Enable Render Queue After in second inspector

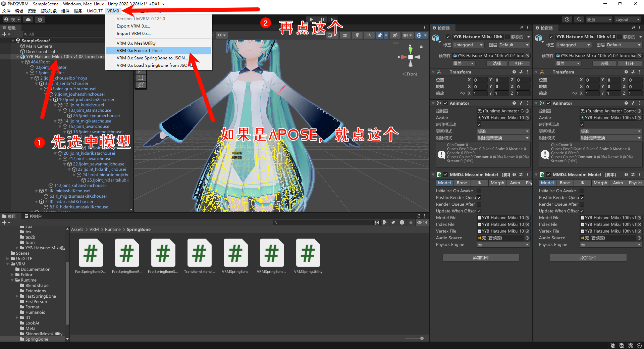[x=582, y=204]
